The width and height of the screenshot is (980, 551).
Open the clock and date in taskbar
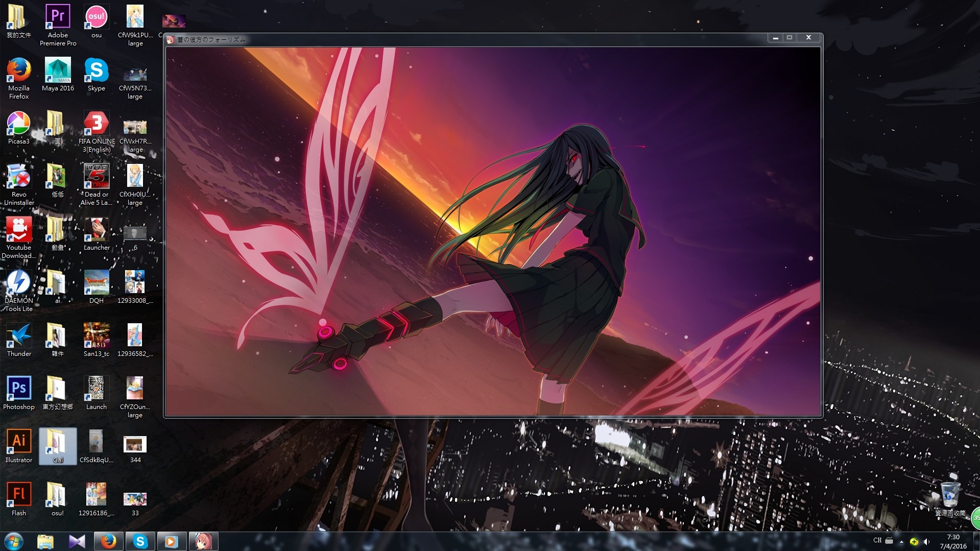(953, 541)
